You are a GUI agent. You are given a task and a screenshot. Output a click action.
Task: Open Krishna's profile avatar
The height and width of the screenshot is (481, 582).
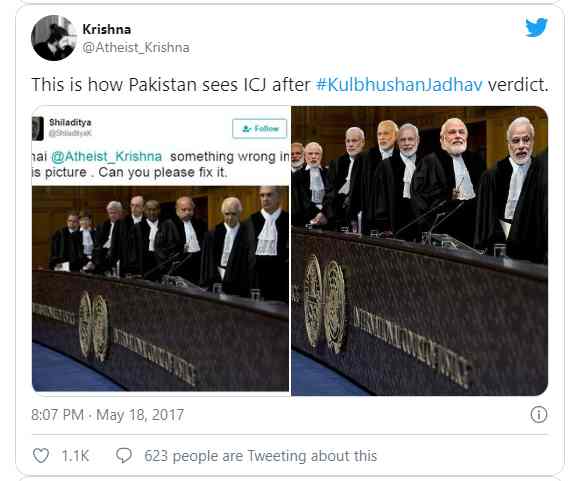[x=54, y=38]
